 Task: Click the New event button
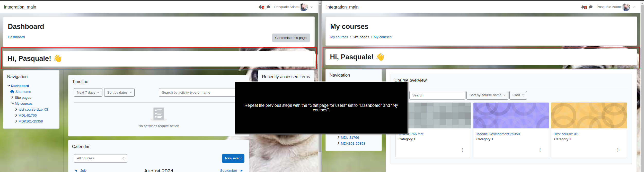coord(233,158)
